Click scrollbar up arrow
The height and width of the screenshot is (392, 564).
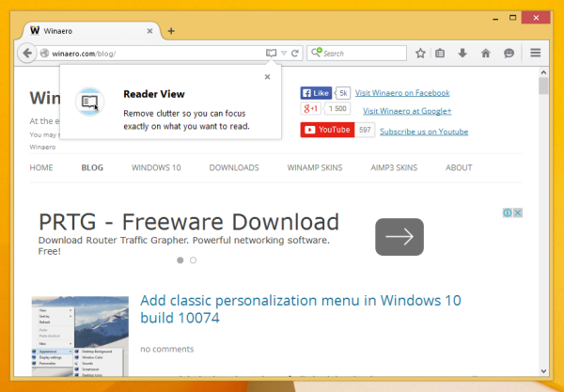(x=543, y=72)
